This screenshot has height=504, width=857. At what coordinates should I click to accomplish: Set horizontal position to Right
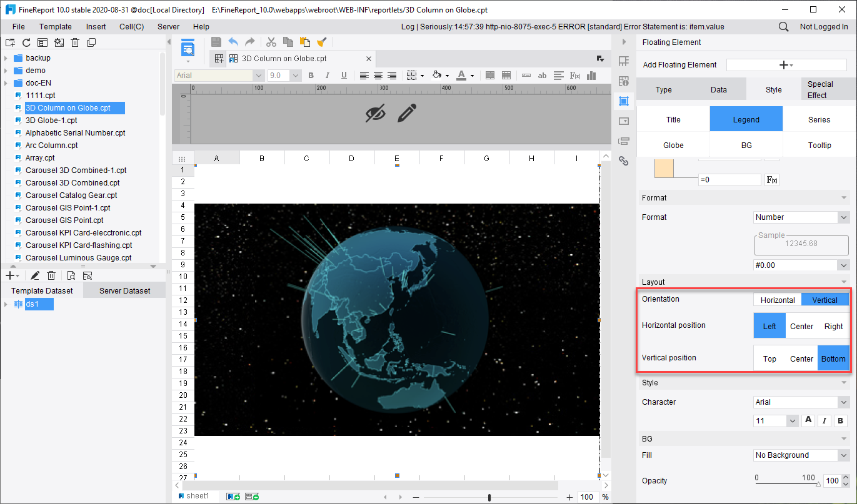834,326
